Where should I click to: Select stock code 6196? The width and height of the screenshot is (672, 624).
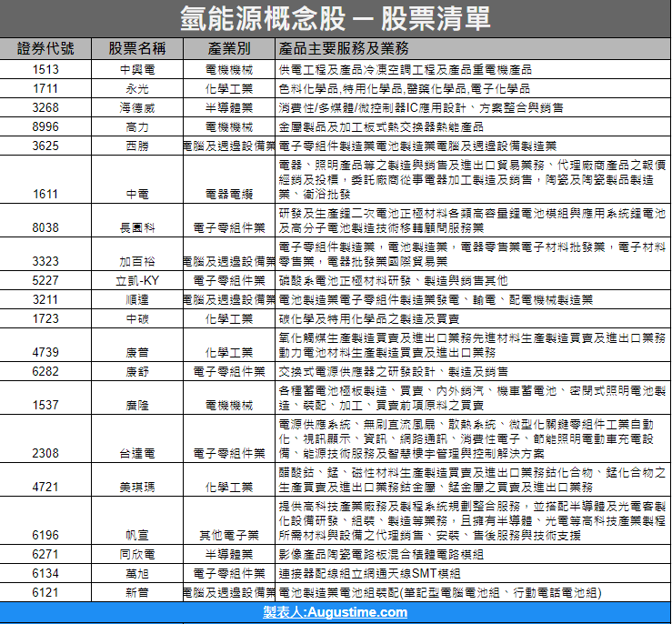pyautogui.click(x=45, y=535)
